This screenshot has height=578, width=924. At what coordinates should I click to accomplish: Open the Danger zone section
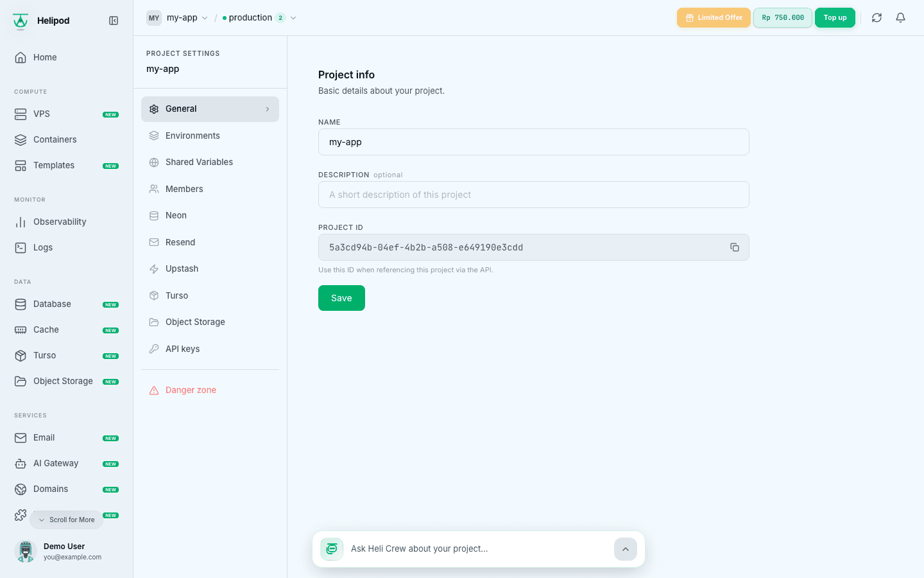[210, 390]
